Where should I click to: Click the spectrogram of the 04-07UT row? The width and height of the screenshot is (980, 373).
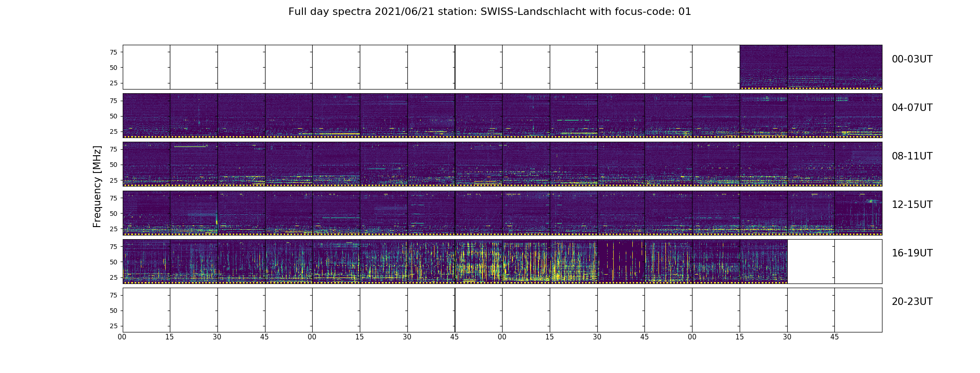click(502, 116)
